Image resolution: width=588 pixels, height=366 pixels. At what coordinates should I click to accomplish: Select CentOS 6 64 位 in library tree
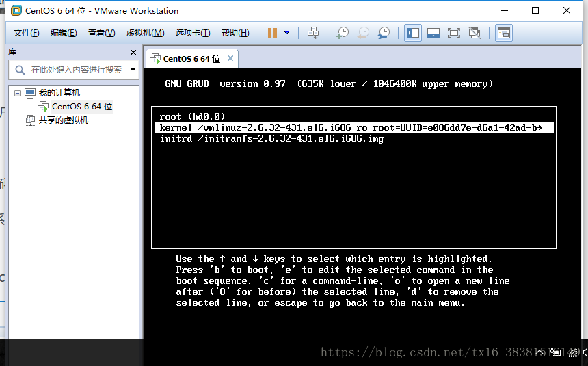[x=82, y=107]
